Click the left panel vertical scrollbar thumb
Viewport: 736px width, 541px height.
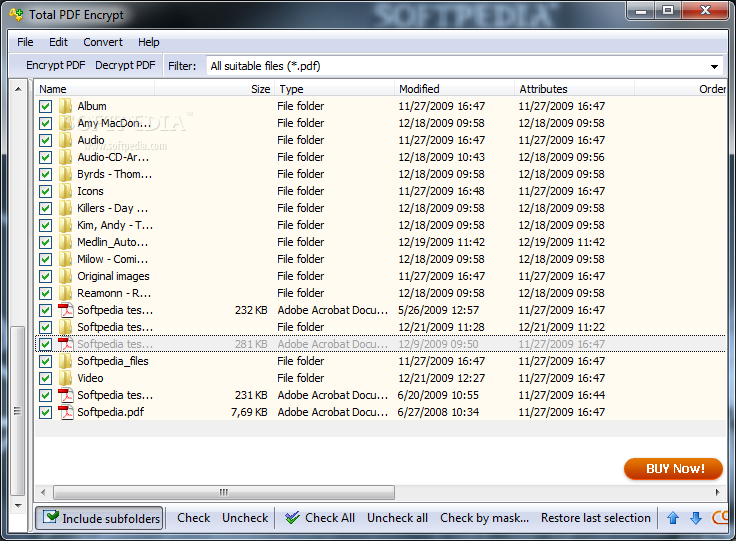tap(18, 411)
